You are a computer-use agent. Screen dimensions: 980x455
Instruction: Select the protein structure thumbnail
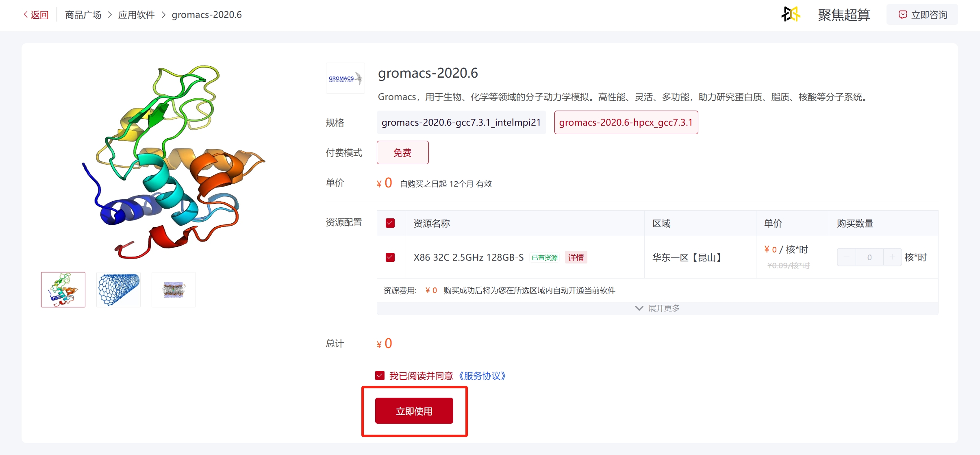coord(63,290)
